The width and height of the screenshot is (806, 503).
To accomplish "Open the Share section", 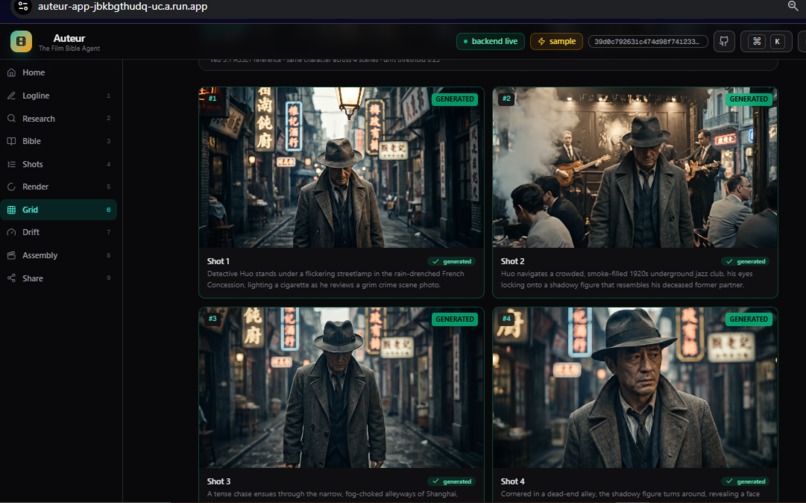I will (x=59, y=278).
